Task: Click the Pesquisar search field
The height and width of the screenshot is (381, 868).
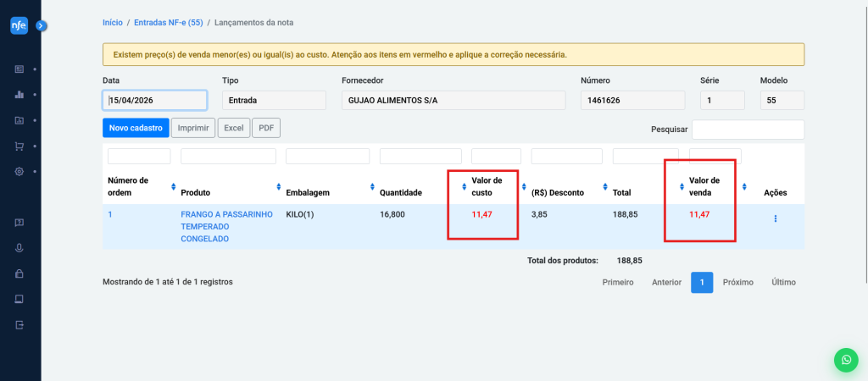Action: point(748,130)
